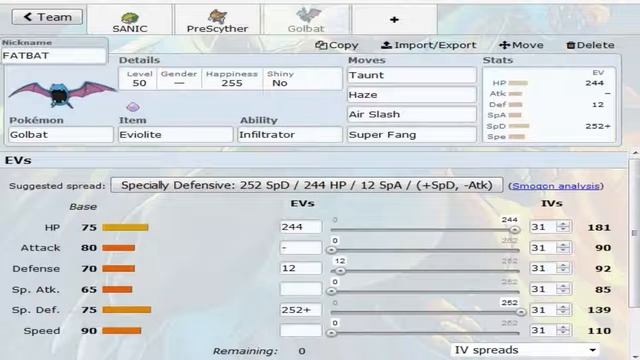Edit the Defense EV field showing 12

click(301, 269)
